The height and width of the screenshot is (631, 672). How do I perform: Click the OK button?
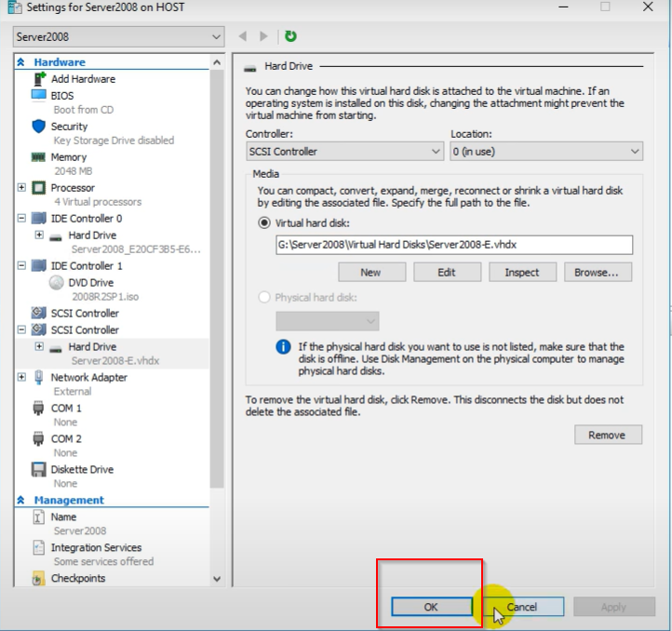(x=432, y=607)
